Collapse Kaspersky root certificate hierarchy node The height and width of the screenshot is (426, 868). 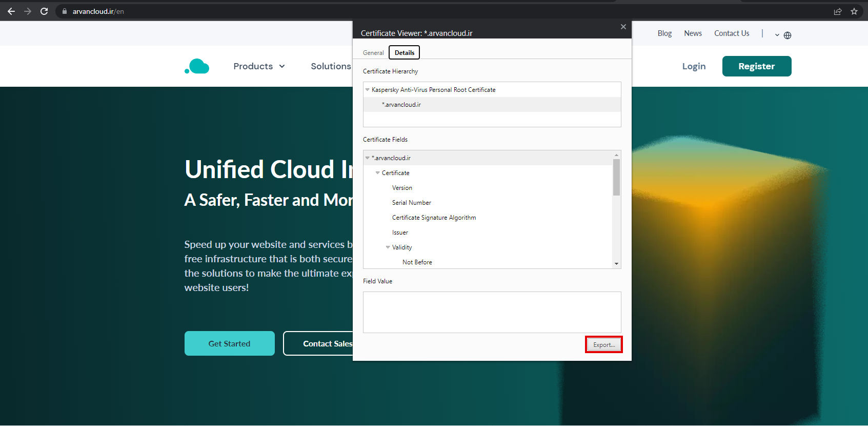(368, 90)
